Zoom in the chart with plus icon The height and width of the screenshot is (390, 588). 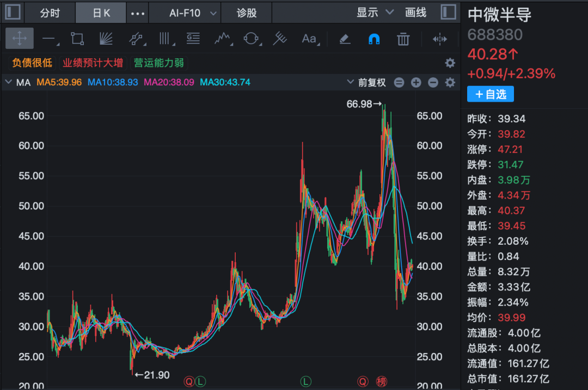[x=416, y=83]
